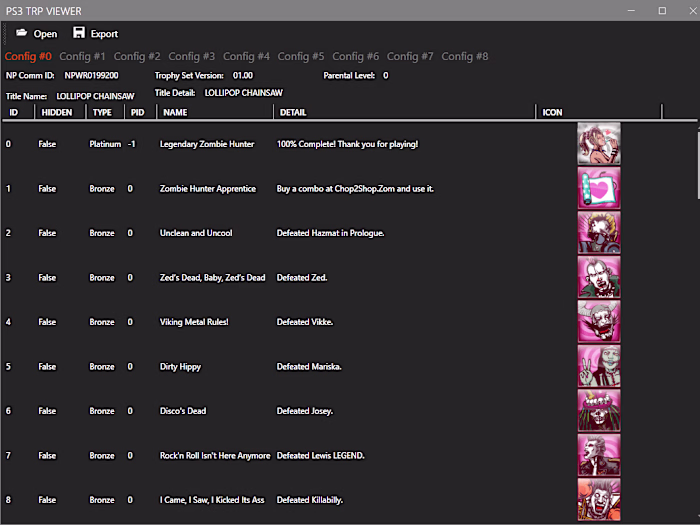The height and width of the screenshot is (525, 700).
Task: Maximize the PS3 TRP Viewer window
Action: pyautogui.click(x=661, y=10)
